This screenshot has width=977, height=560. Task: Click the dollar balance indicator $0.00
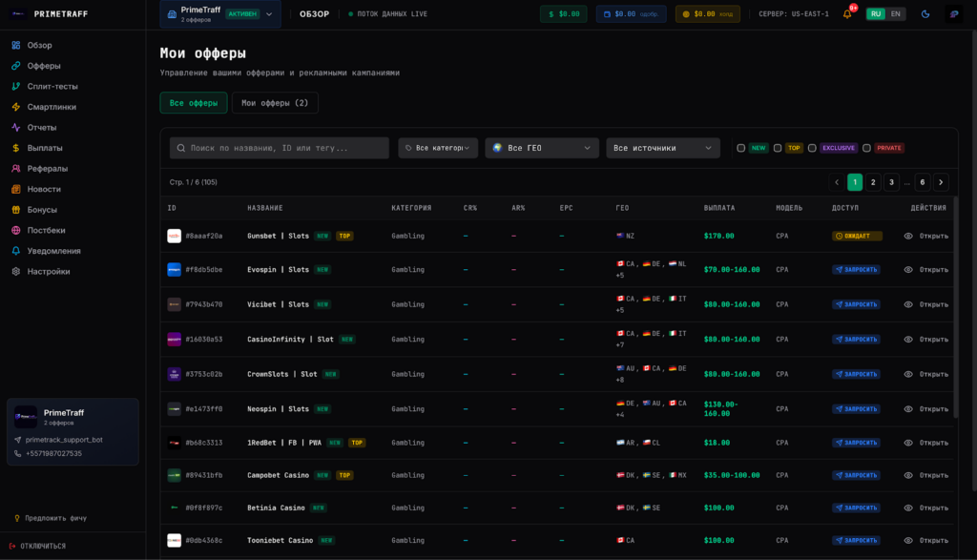pyautogui.click(x=564, y=13)
